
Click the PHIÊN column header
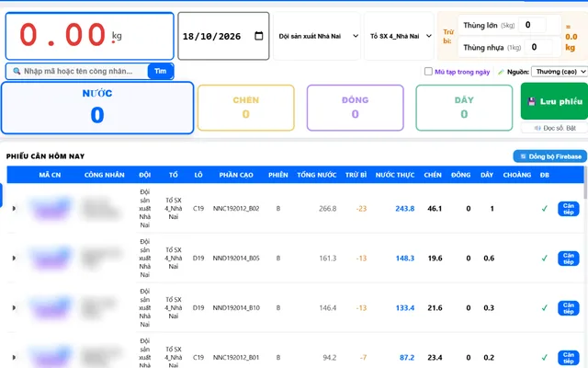click(x=278, y=175)
